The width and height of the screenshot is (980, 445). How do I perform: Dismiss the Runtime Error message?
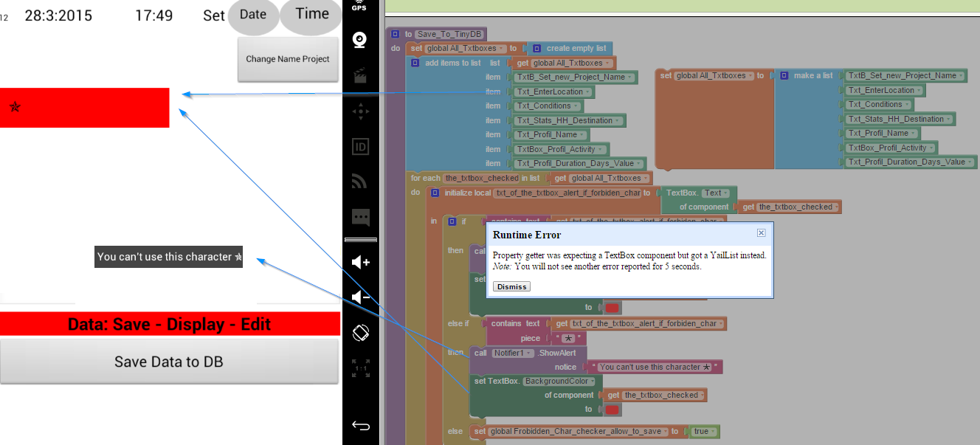coord(511,286)
